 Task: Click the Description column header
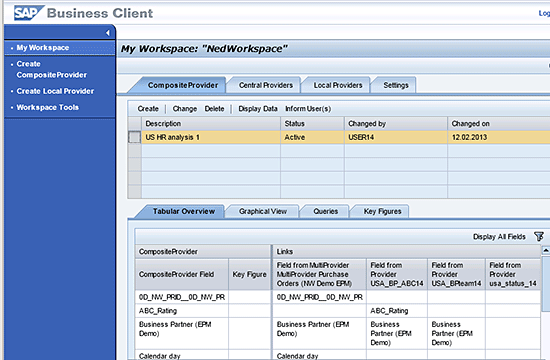(x=211, y=124)
